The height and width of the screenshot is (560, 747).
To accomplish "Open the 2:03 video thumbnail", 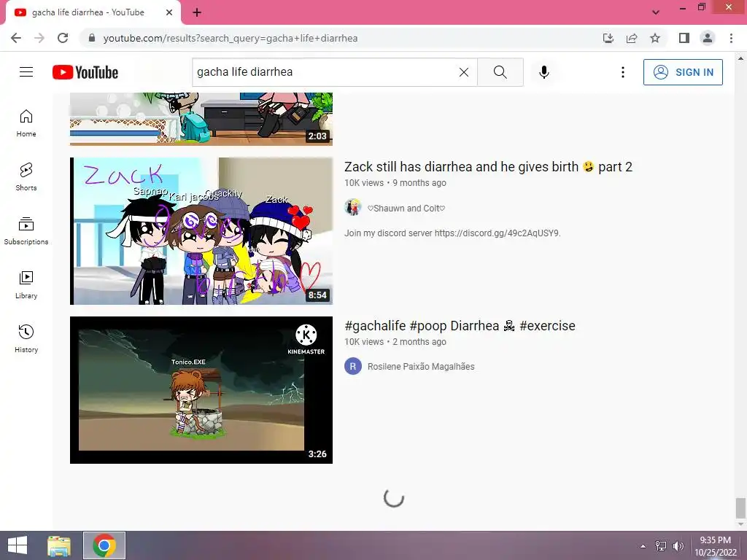I will click(x=201, y=119).
